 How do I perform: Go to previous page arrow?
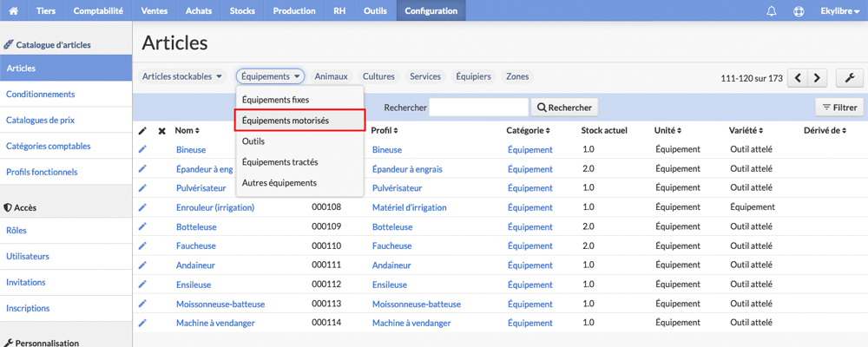798,78
